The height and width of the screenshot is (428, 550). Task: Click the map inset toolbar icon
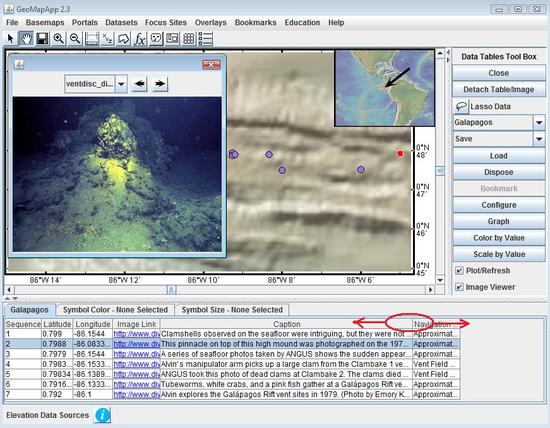pos(172,38)
